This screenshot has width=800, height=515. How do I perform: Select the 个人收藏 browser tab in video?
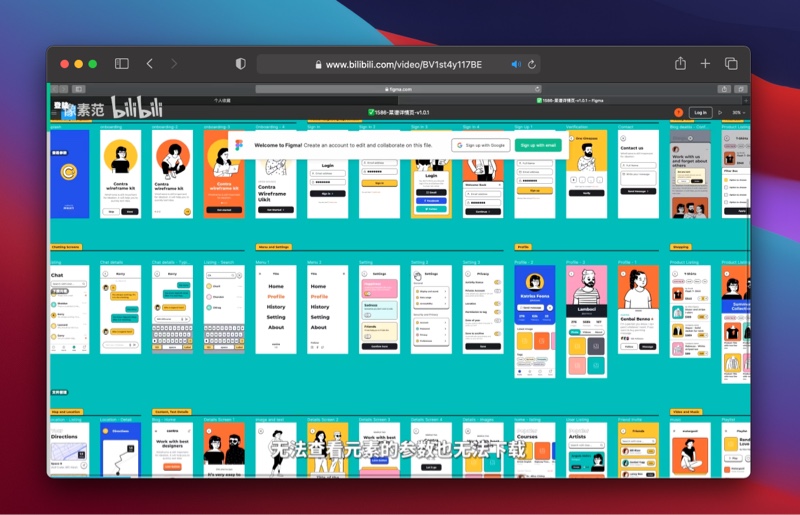tap(222, 101)
